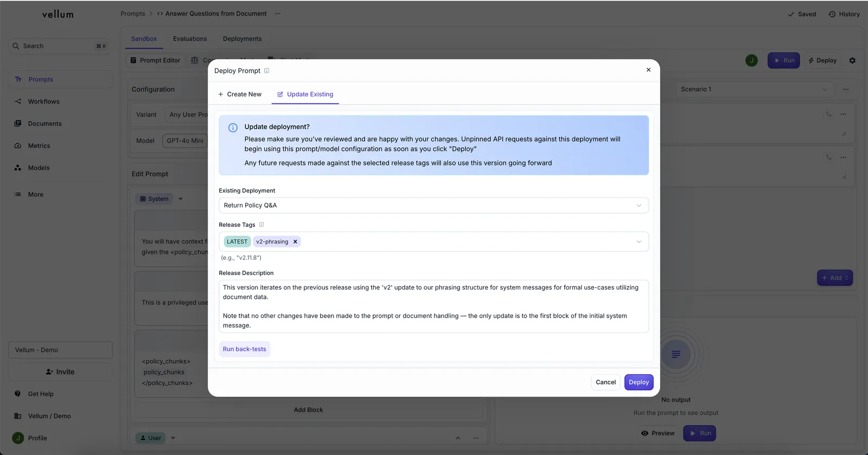Open Models in the sidebar

coord(60,168)
